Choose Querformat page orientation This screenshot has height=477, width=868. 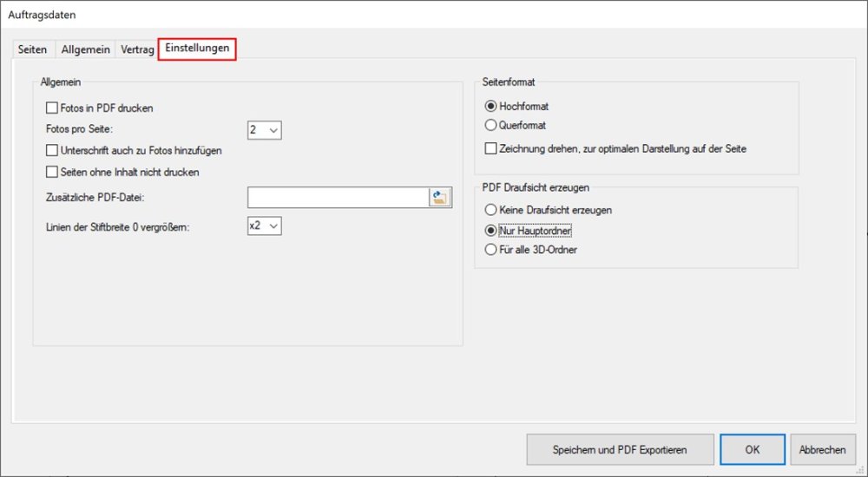click(491, 126)
